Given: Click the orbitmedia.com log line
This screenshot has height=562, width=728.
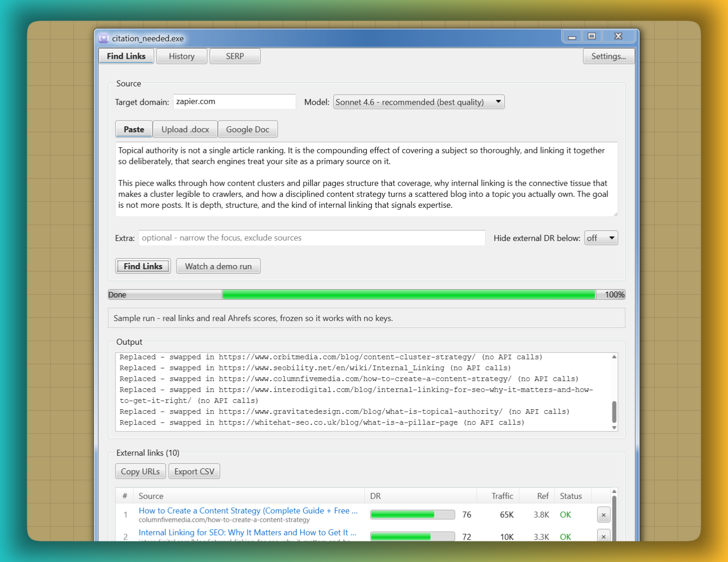Looking at the screenshot, I should pyautogui.click(x=331, y=357).
